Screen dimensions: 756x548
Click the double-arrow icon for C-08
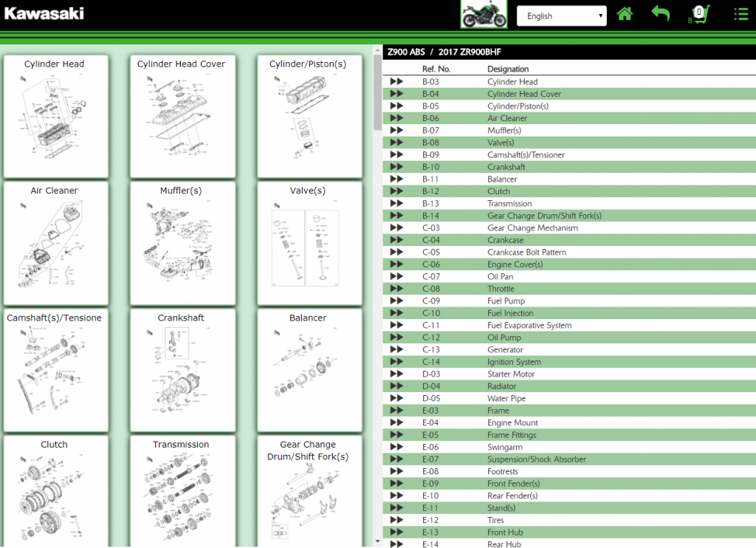click(x=396, y=289)
